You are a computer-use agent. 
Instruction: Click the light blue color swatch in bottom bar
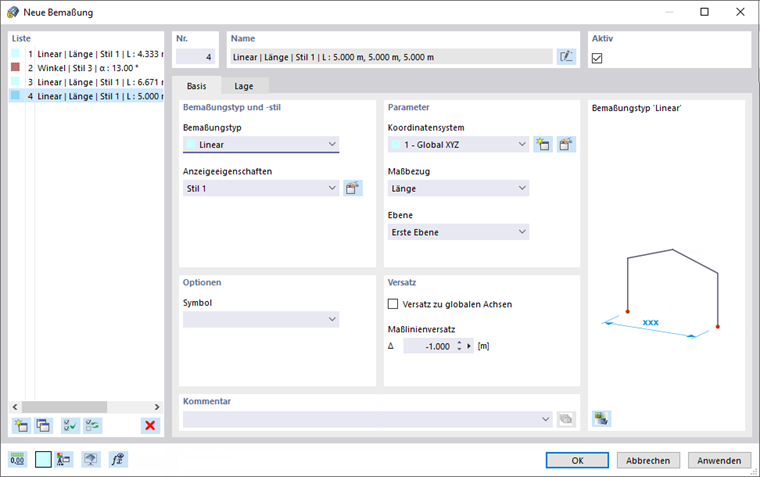click(x=43, y=460)
